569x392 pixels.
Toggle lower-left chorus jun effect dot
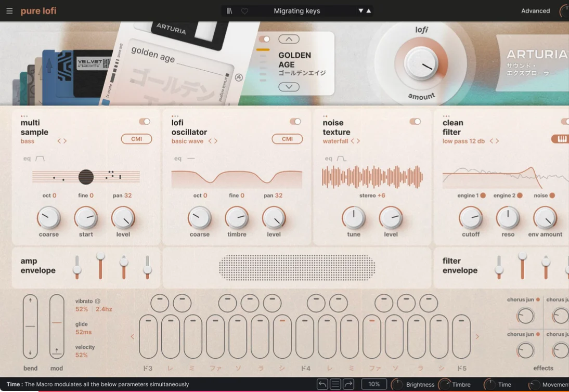coord(538,334)
